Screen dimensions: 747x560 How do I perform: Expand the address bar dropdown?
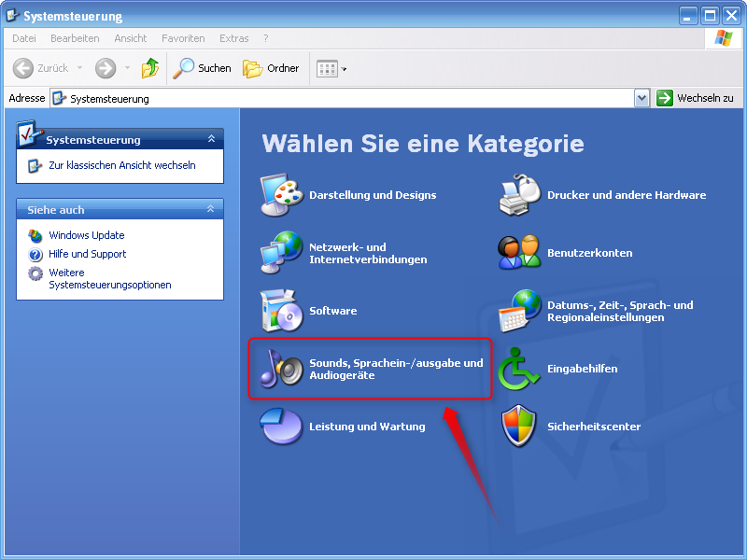[x=641, y=98]
